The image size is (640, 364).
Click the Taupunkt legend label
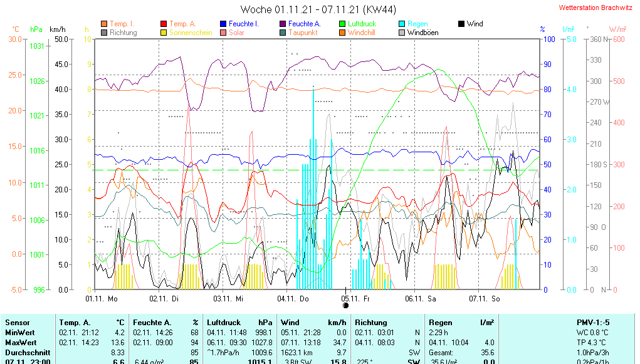pyautogui.click(x=302, y=33)
